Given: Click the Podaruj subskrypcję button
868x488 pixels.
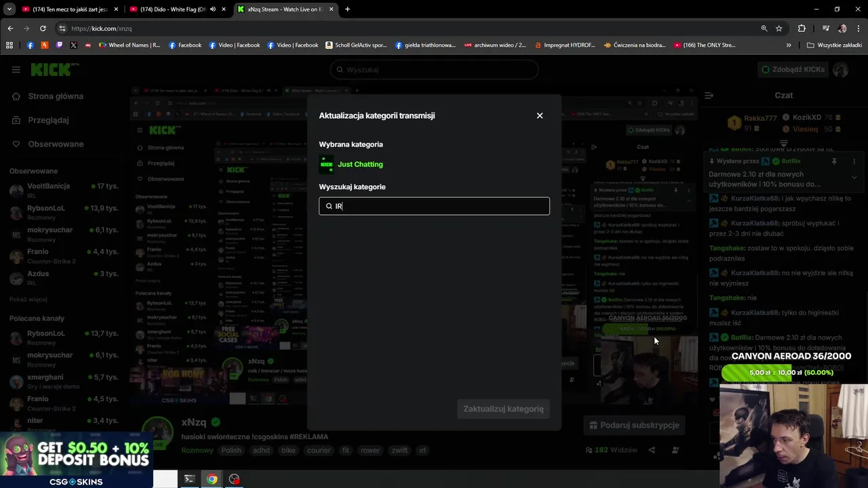Looking at the screenshot, I should click(633, 425).
